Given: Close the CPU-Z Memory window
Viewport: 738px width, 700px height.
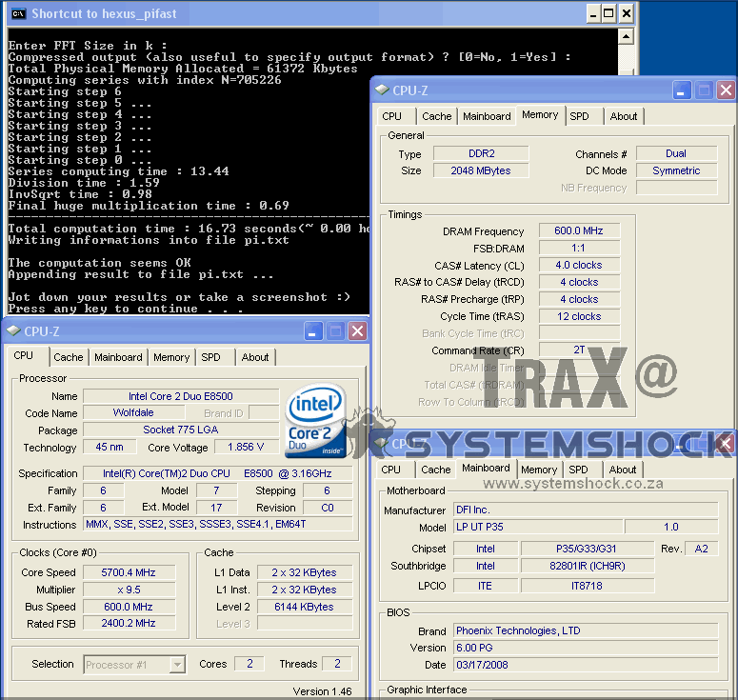Looking at the screenshot, I should coord(726,90).
